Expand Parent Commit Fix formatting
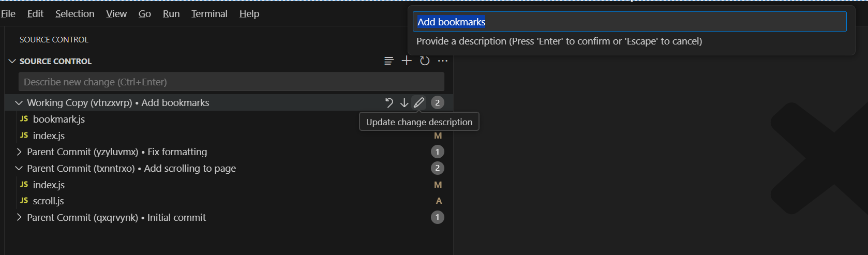Viewport: 868px width, 255px height. (19, 152)
